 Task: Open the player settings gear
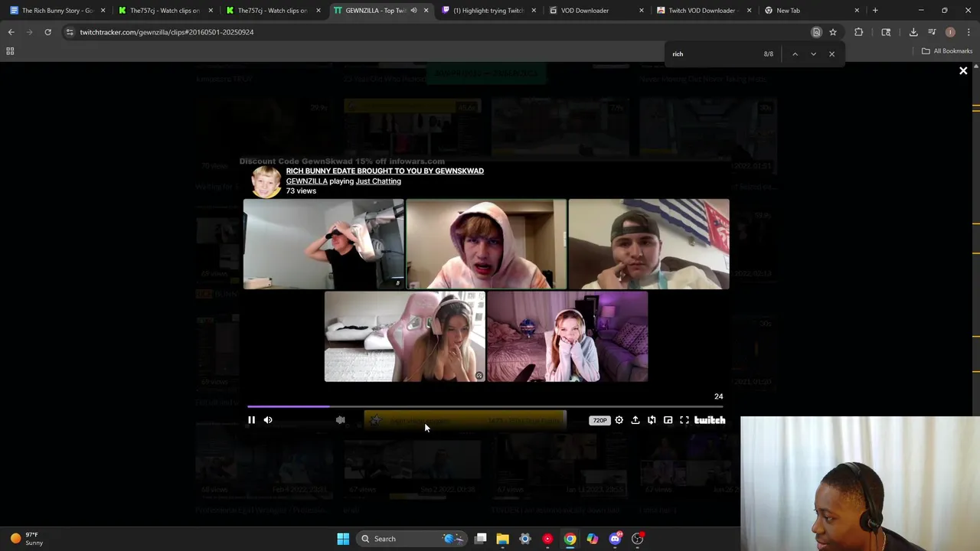coord(619,420)
